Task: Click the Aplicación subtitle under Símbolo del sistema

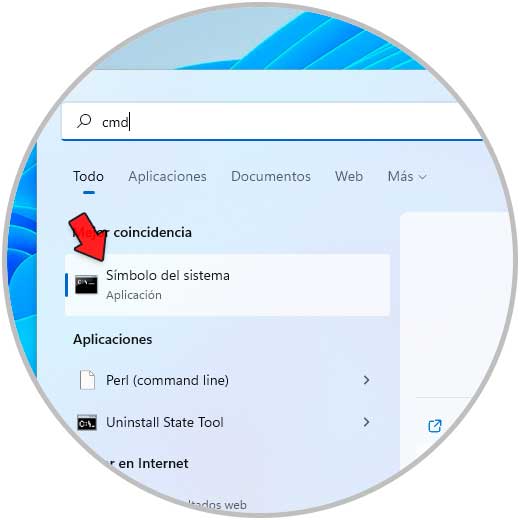Action: (134, 295)
